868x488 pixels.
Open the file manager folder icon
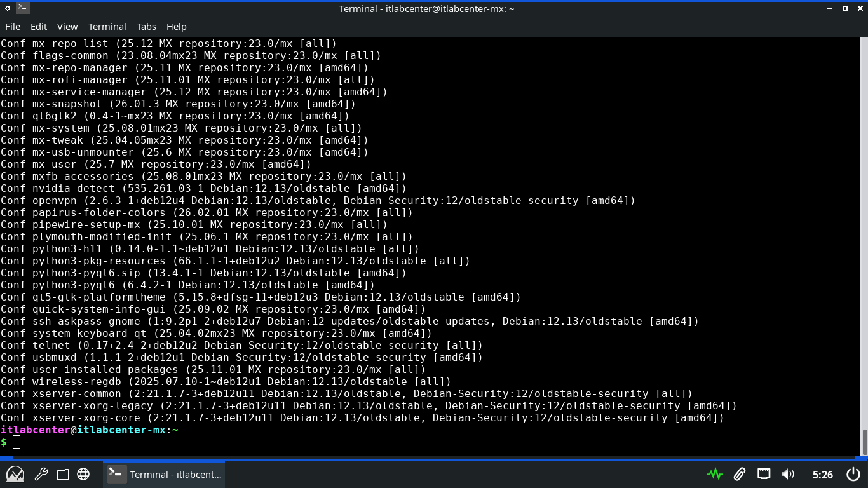[62, 474]
